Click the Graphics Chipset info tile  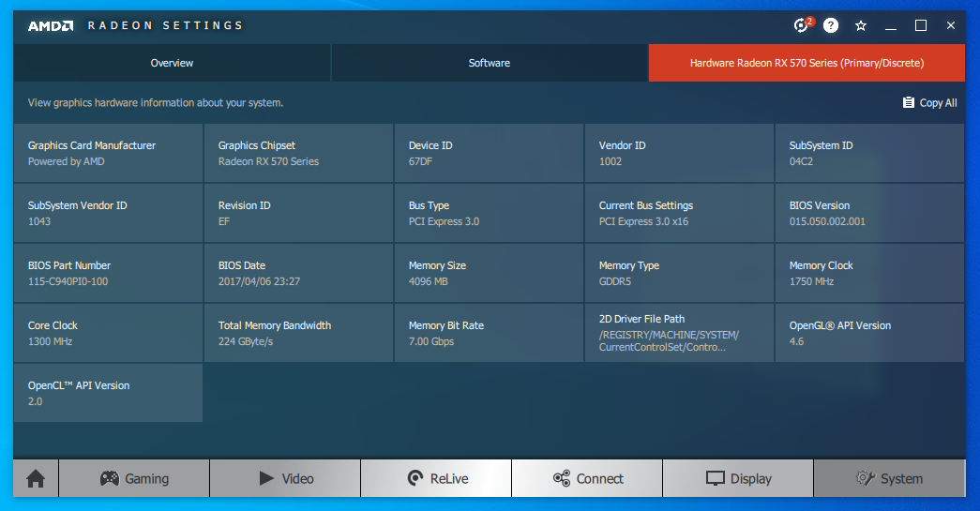(298, 153)
